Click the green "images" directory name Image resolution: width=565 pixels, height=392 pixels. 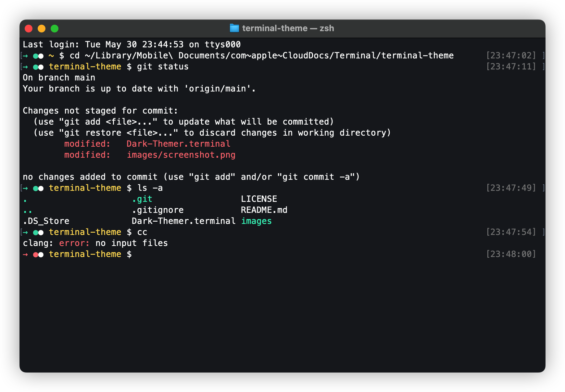256,221
